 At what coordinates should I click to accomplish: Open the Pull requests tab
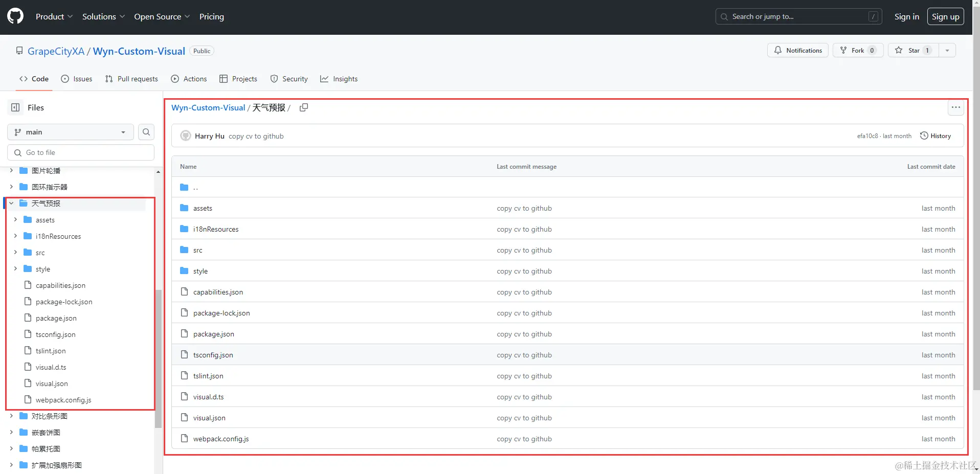[131, 79]
